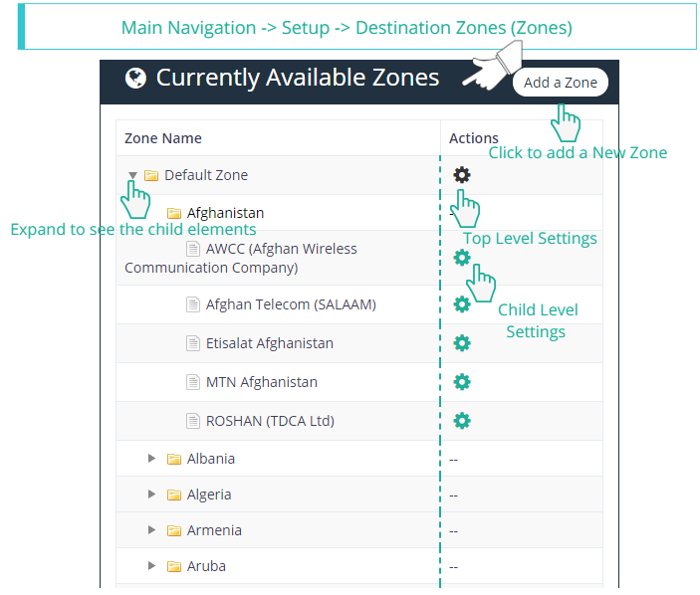This screenshot has height=595, width=700.
Task: Click the Add a Zone button
Action: (560, 83)
